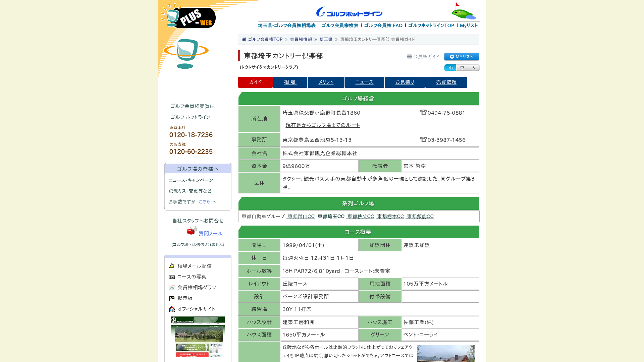Click the 会員権情報 breadcrumb link

301,39
